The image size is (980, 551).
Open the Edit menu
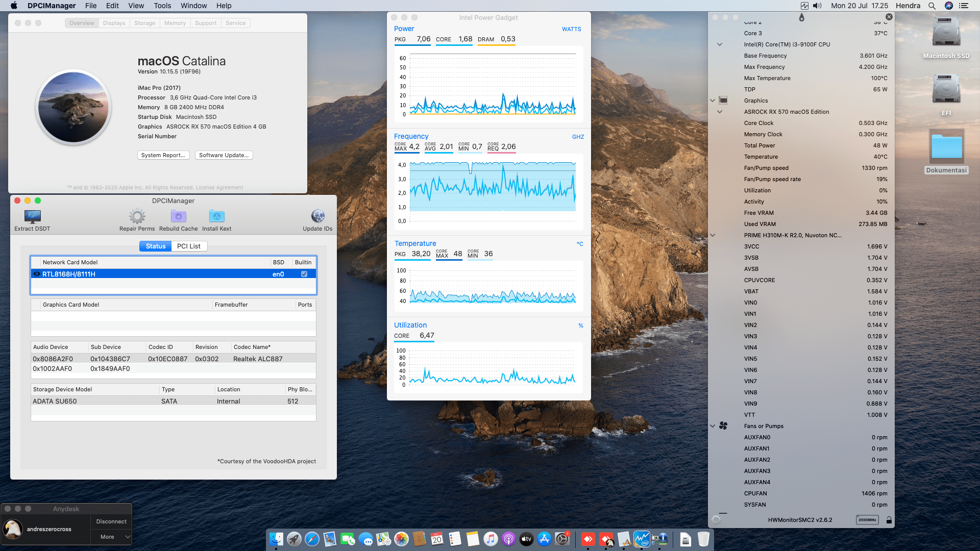click(x=112, y=6)
